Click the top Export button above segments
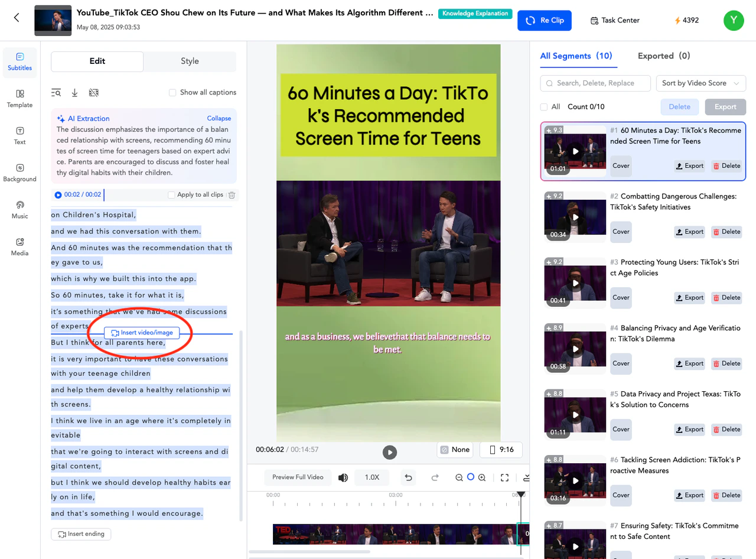 725,107
